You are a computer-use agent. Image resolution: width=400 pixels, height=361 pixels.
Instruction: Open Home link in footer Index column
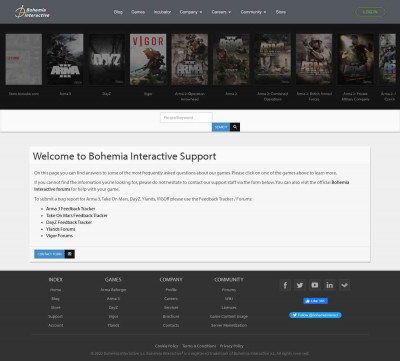(x=55, y=290)
